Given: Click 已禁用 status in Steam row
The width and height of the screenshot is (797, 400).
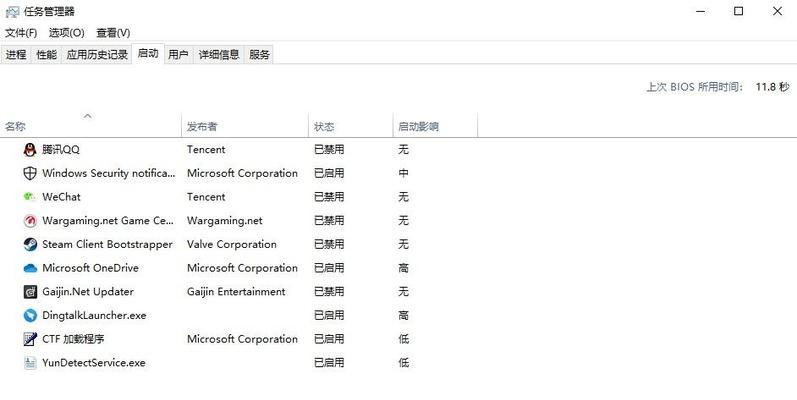Looking at the screenshot, I should (329, 244).
